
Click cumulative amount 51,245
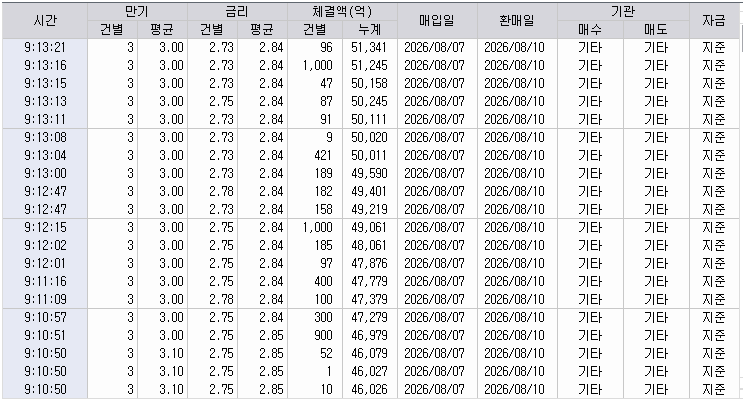tap(369, 65)
